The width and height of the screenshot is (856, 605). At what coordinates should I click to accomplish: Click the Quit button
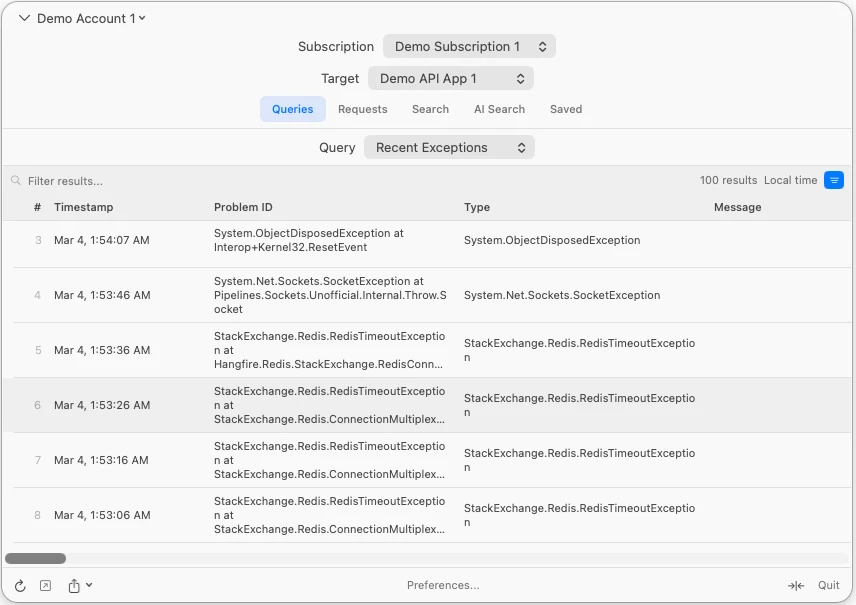pos(828,586)
